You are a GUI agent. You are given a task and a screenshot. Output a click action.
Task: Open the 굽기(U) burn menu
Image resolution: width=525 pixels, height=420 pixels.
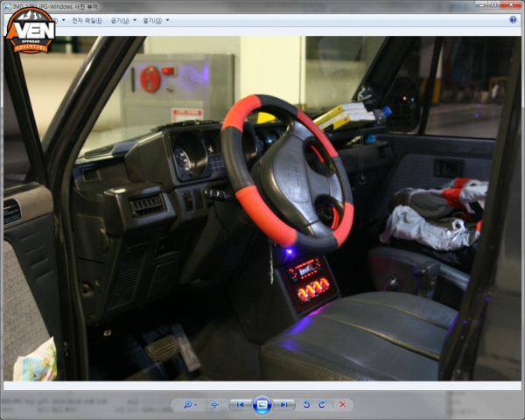point(120,21)
